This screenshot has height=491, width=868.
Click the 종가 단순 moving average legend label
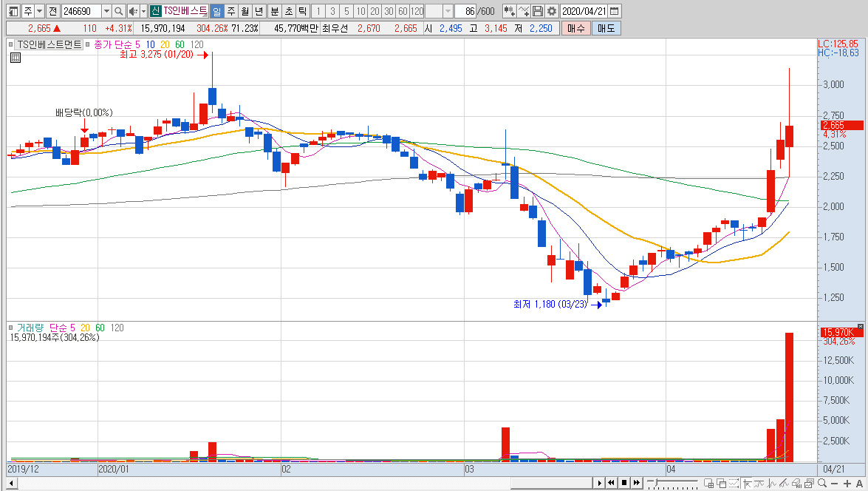click(112, 44)
